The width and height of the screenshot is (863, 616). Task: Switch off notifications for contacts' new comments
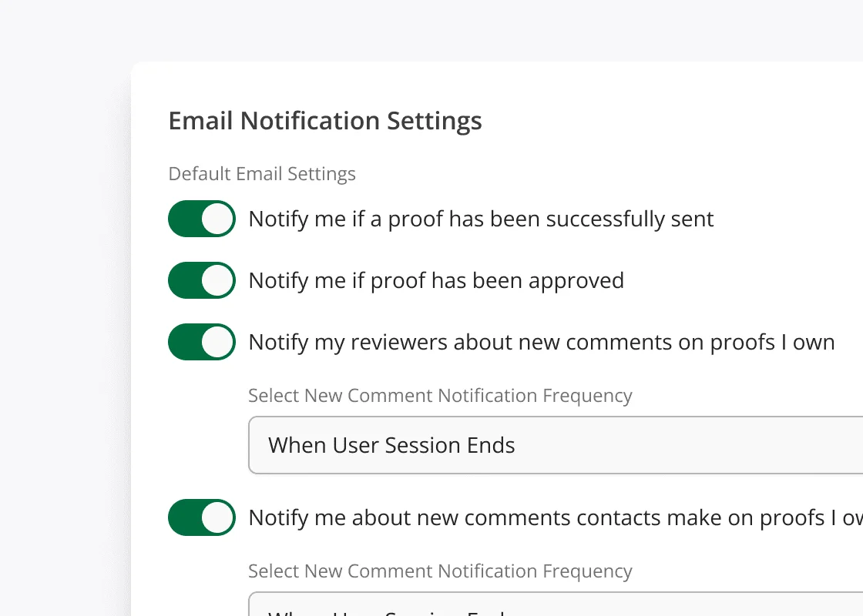[201, 517]
